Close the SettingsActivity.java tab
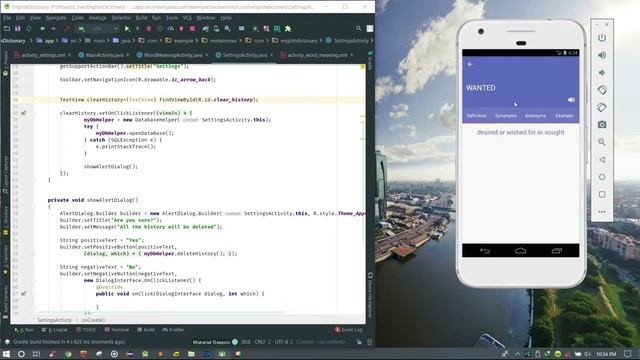 click(x=271, y=55)
